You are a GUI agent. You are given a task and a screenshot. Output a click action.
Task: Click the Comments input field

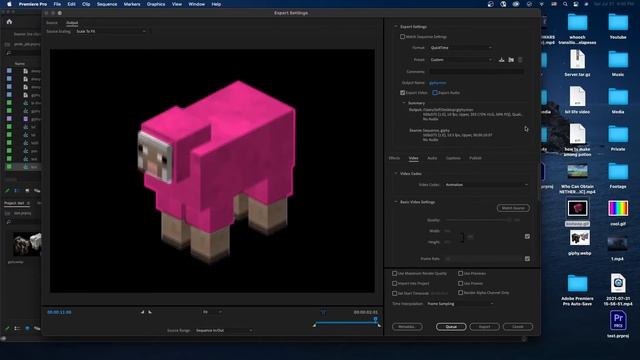pos(476,72)
